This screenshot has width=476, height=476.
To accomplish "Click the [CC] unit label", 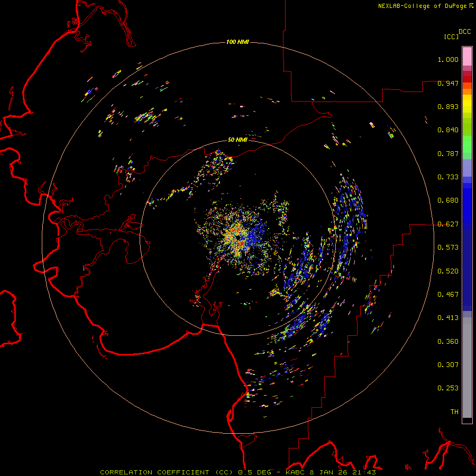I will coord(452,36).
